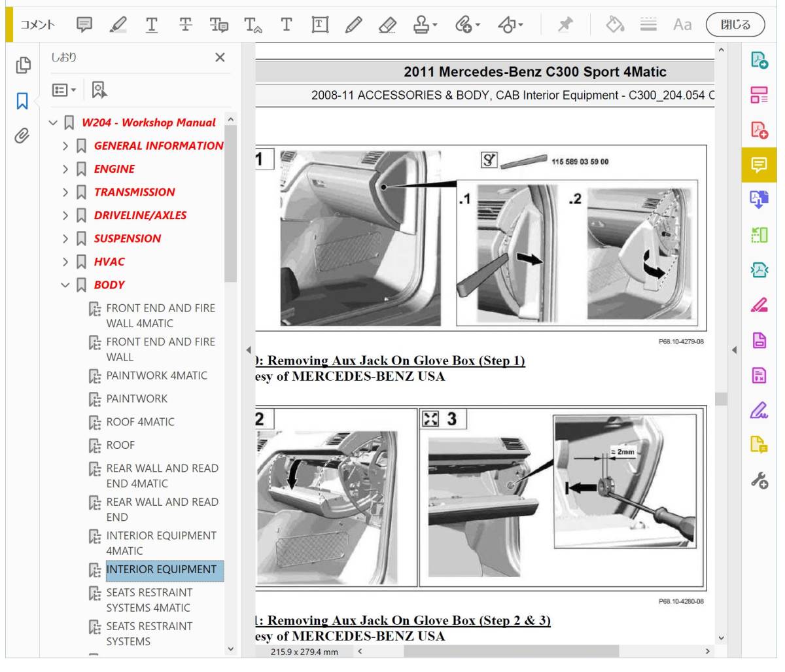Open the line thickness options
The image size is (785, 672).
tap(648, 25)
